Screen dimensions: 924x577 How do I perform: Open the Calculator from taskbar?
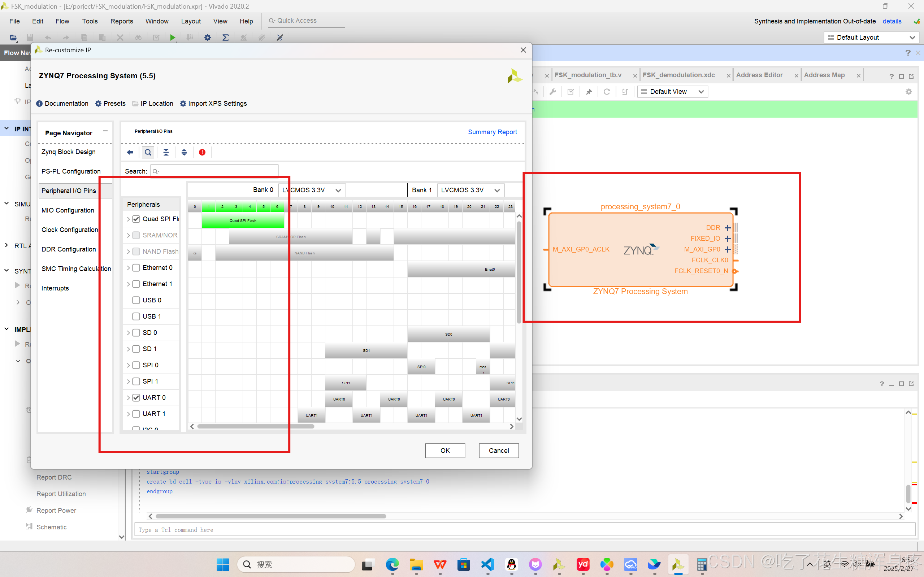coord(702,564)
